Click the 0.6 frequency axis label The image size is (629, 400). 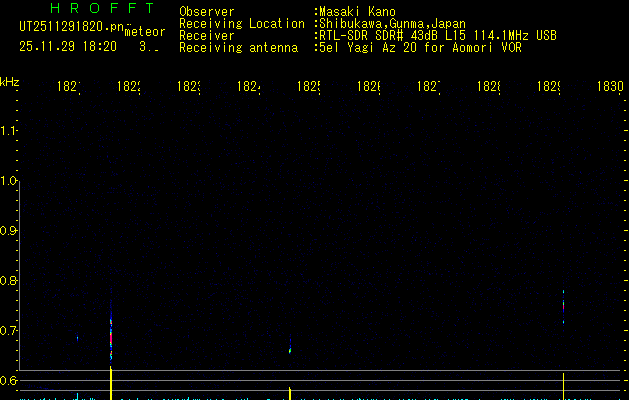(8, 380)
